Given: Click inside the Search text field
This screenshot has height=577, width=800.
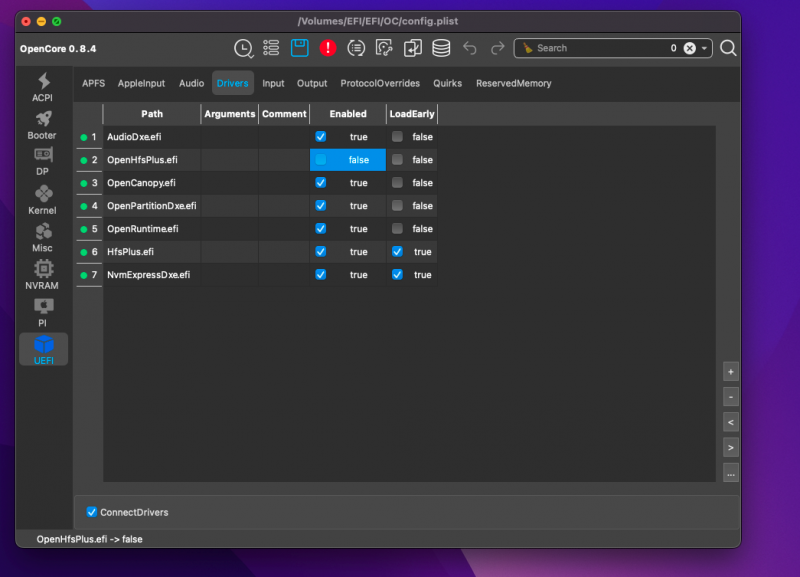Looking at the screenshot, I should point(600,48).
